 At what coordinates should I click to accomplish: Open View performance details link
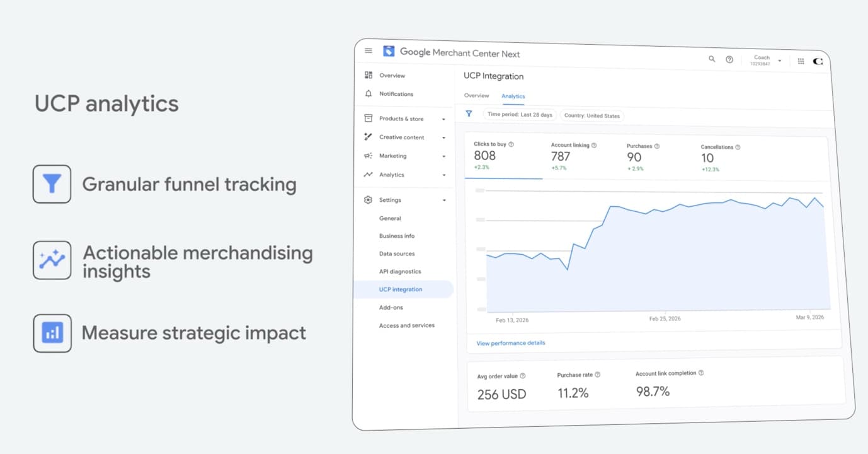click(511, 343)
